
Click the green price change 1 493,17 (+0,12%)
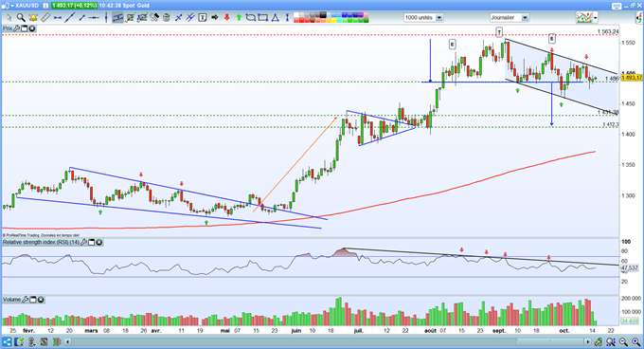point(75,6)
